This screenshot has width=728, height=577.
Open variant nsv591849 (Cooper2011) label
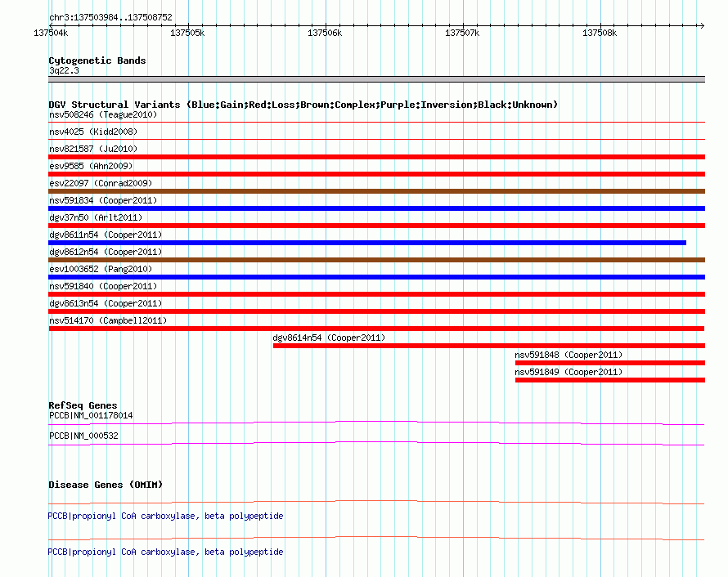(x=568, y=372)
